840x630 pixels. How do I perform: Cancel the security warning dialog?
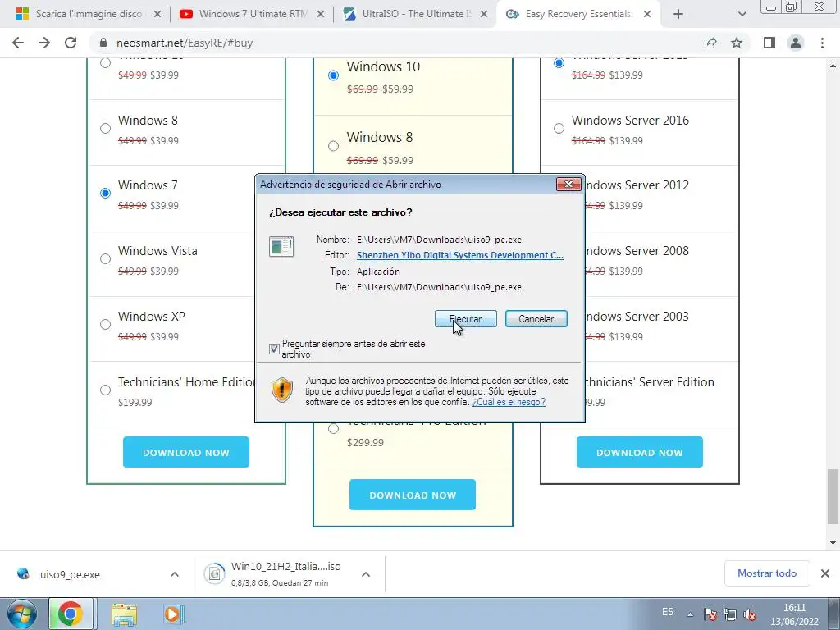536,319
